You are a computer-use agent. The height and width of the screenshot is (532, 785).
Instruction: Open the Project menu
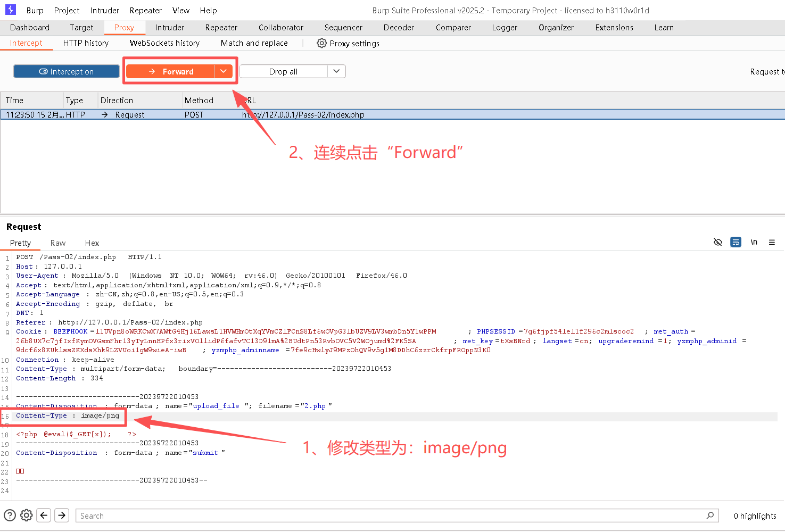point(67,10)
